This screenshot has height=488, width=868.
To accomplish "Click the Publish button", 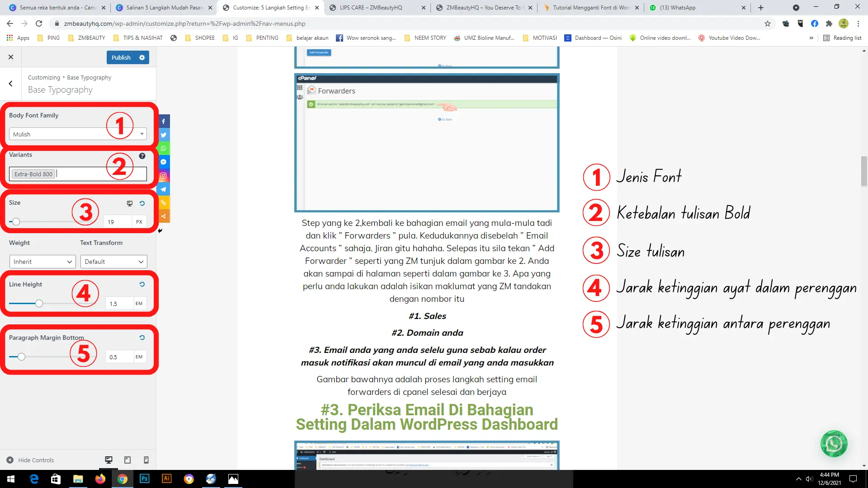I will click(x=121, y=57).
